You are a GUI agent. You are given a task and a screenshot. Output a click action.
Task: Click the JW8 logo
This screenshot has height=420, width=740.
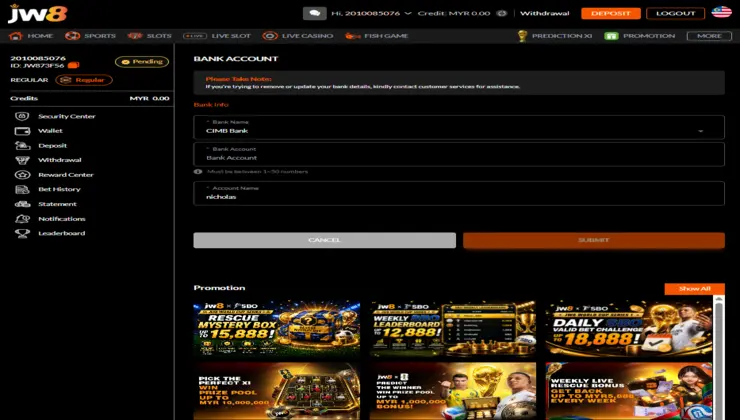coord(38,14)
